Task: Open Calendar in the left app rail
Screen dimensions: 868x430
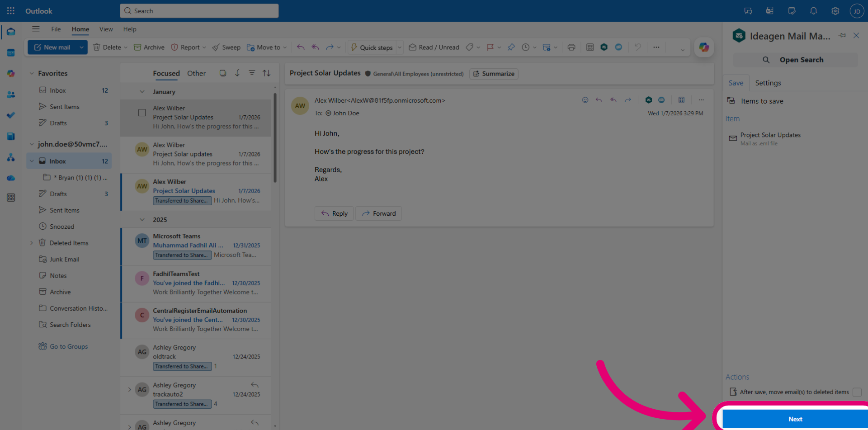Action: (11, 52)
